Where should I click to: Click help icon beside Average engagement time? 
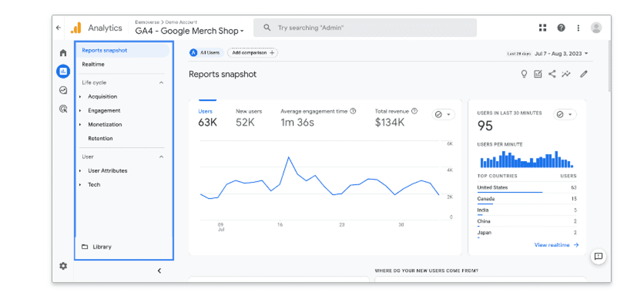pos(353,111)
